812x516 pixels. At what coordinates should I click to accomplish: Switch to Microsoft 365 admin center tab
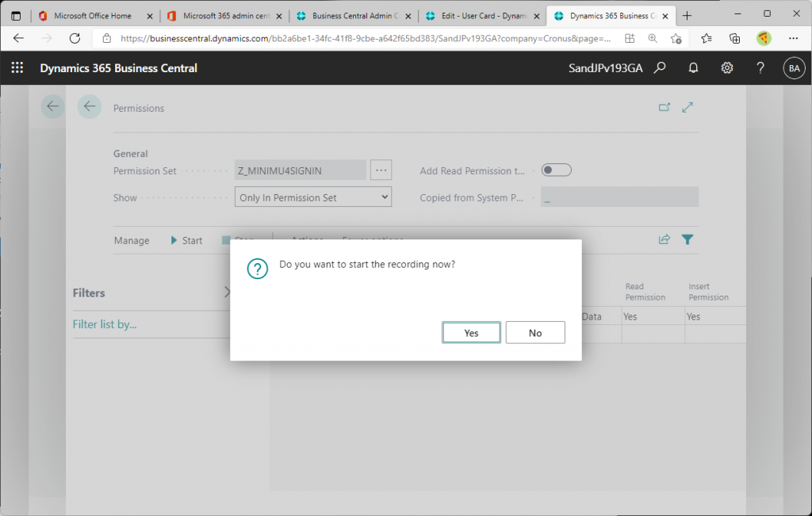226,16
